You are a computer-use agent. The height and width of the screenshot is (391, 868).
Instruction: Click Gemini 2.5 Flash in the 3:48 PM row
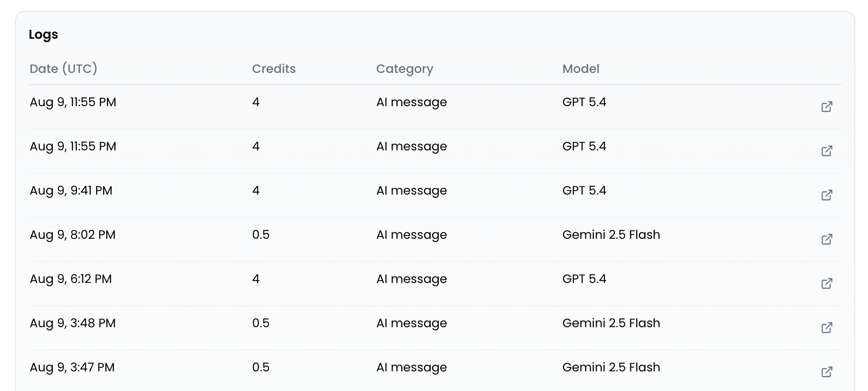click(611, 323)
